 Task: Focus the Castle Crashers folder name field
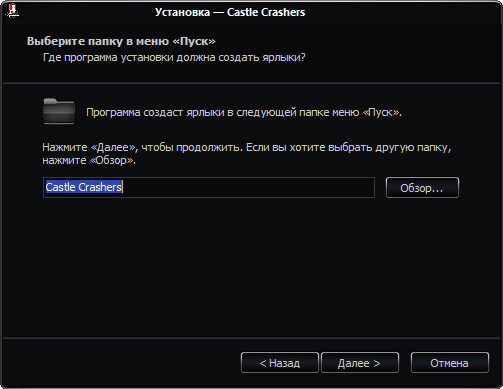[x=209, y=187]
